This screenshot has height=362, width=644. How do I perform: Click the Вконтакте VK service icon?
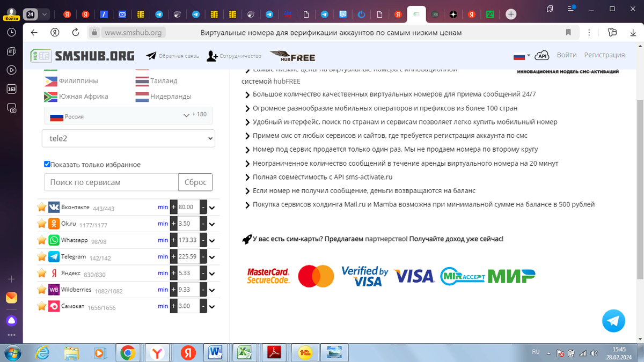pos(54,207)
